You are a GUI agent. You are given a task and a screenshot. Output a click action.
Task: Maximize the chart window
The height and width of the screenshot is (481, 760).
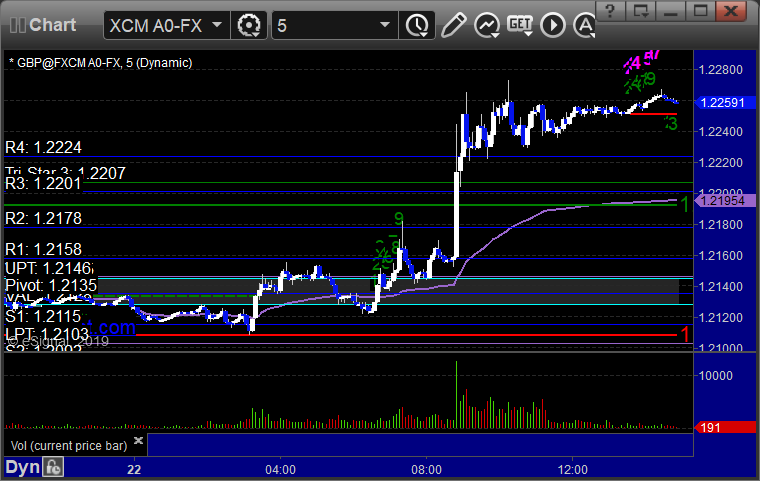pyautogui.click(x=700, y=11)
